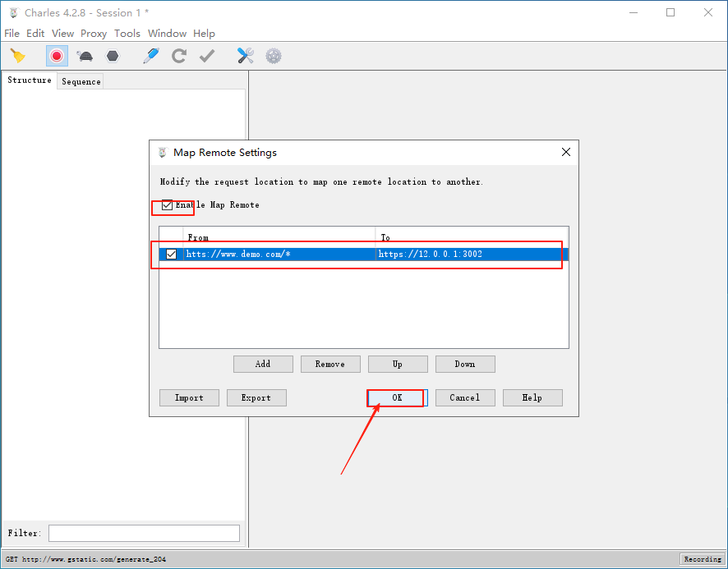The width and height of the screenshot is (728, 569).
Task: Open the settings gear icon
Action: click(x=274, y=56)
